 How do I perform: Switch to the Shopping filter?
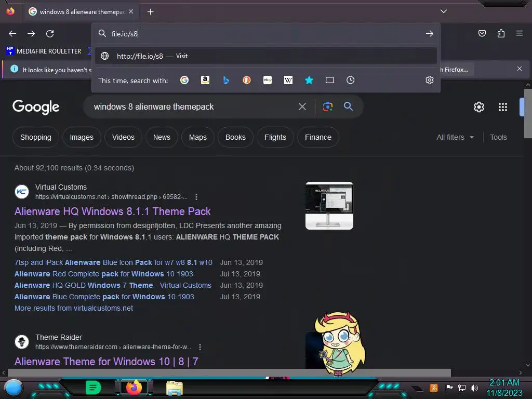point(36,137)
